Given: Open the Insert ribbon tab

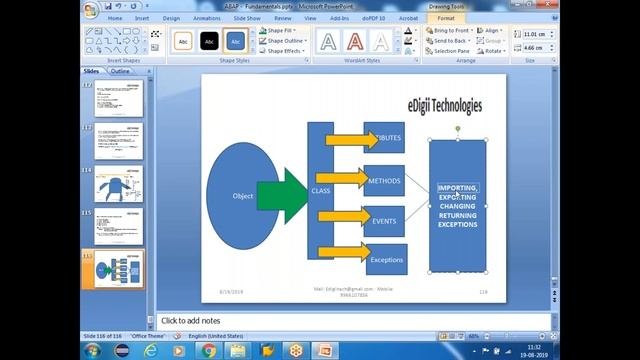Looking at the screenshot, I should point(142,18).
